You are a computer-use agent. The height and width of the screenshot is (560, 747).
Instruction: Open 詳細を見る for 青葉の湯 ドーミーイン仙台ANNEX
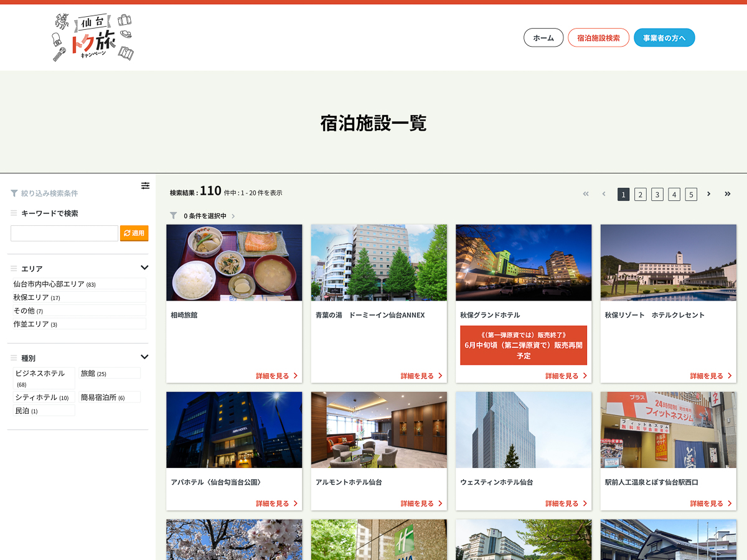[x=421, y=376]
